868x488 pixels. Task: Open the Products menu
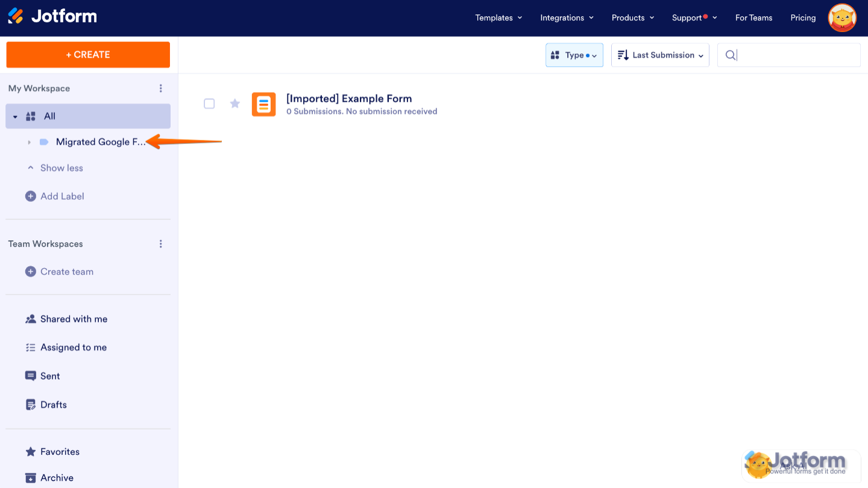click(x=633, y=18)
